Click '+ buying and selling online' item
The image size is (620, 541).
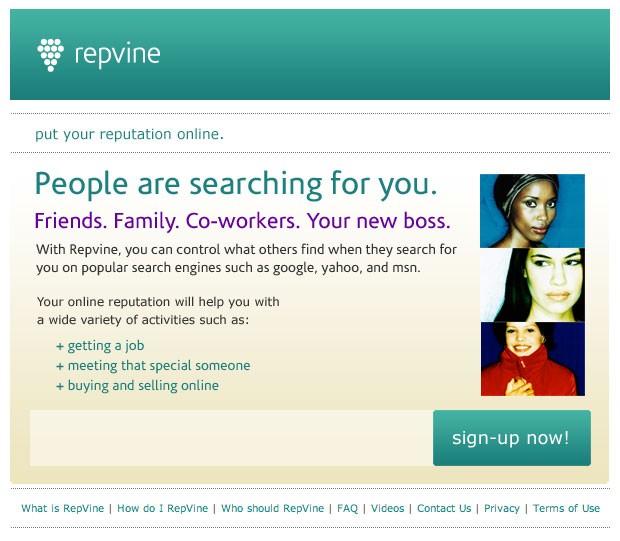pos(137,386)
